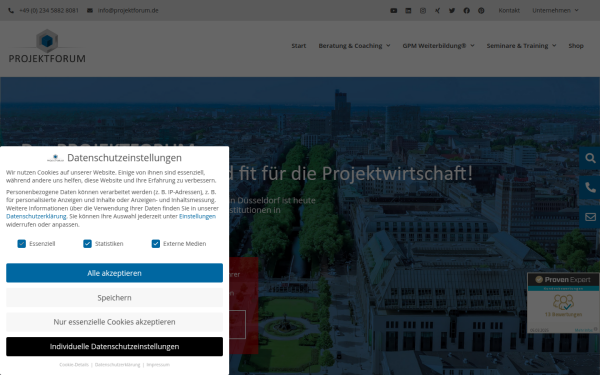Open Cookie-Details footer link

[74, 365]
